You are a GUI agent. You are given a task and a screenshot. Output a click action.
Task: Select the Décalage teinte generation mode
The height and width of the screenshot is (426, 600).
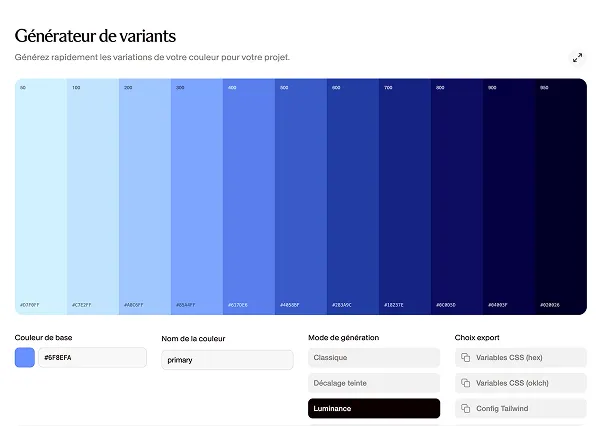click(x=374, y=383)
